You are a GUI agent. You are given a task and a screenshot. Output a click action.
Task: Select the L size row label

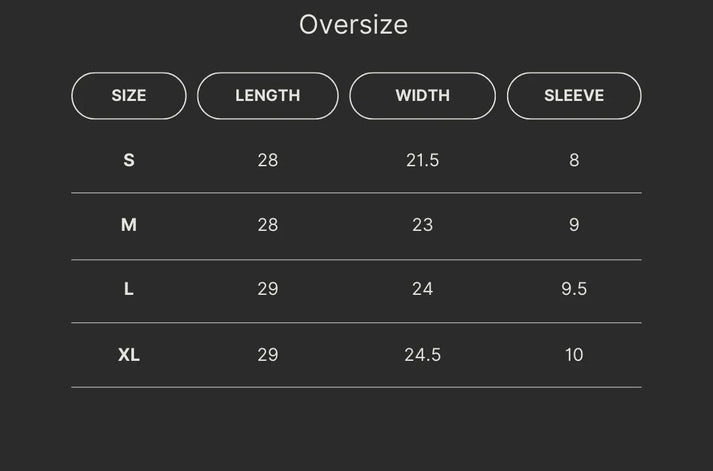(129, 289)
